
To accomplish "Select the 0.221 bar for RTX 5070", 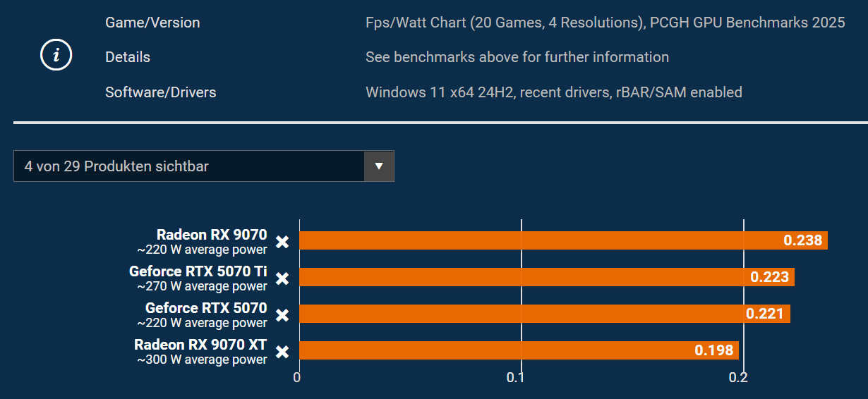I will pos(545,314).
